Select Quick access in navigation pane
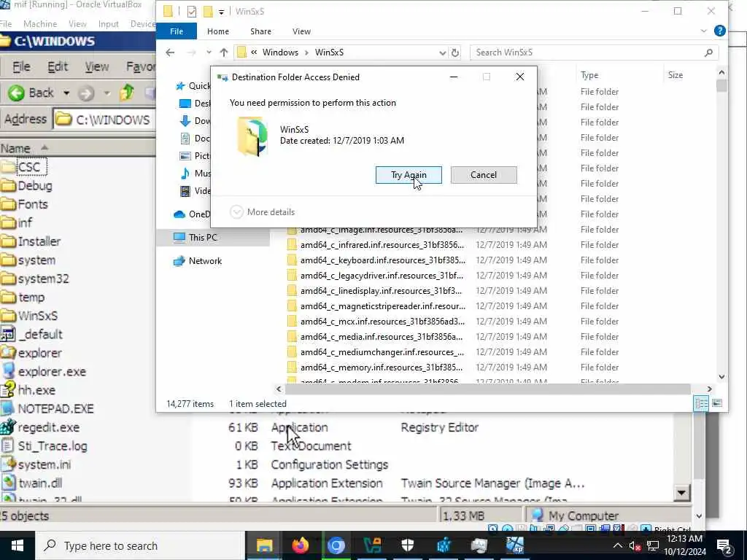The height and width of the screenshot is (560, 747). coord(193,86)
